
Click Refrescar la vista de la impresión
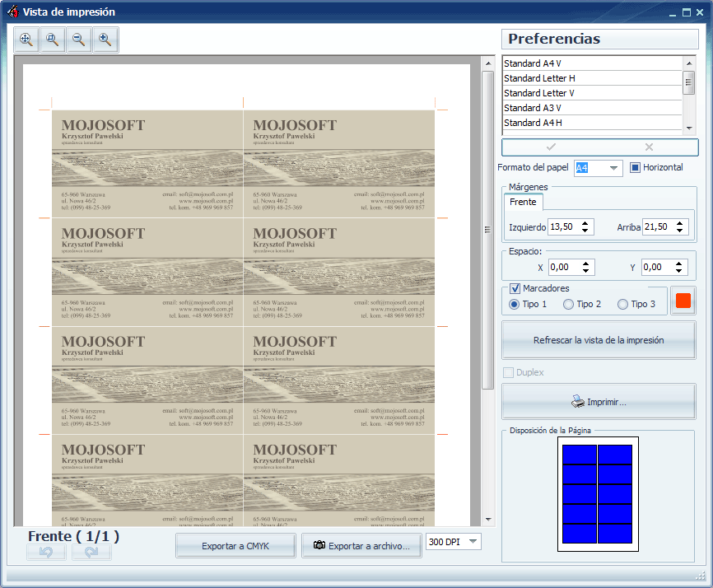pos(599,340)
